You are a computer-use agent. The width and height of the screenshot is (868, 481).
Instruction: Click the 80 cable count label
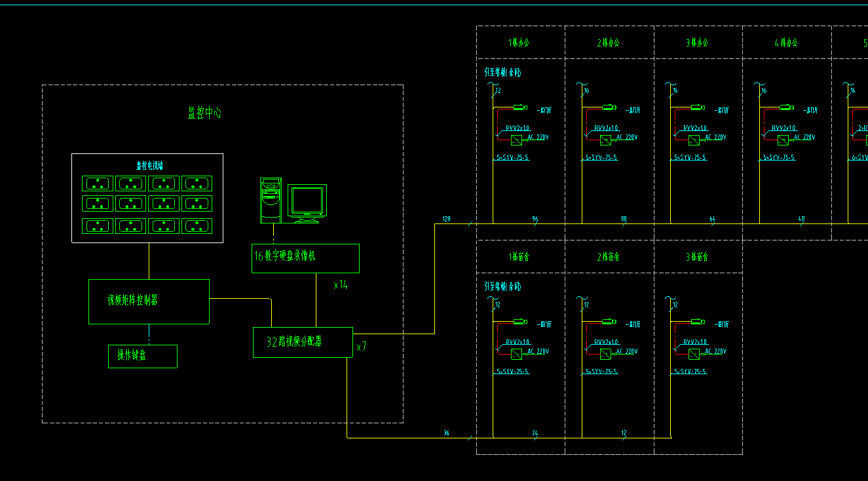coord(624,219)
